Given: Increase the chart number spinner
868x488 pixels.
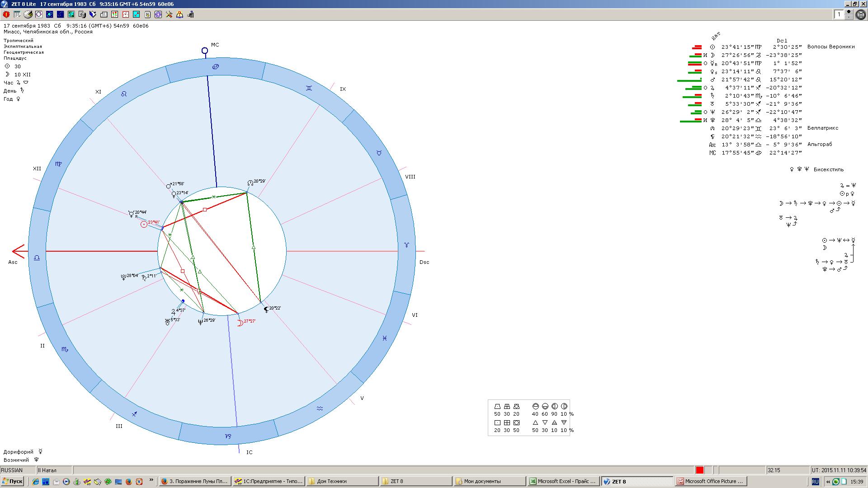Looking at the screenshot, I should click(849, 12).
